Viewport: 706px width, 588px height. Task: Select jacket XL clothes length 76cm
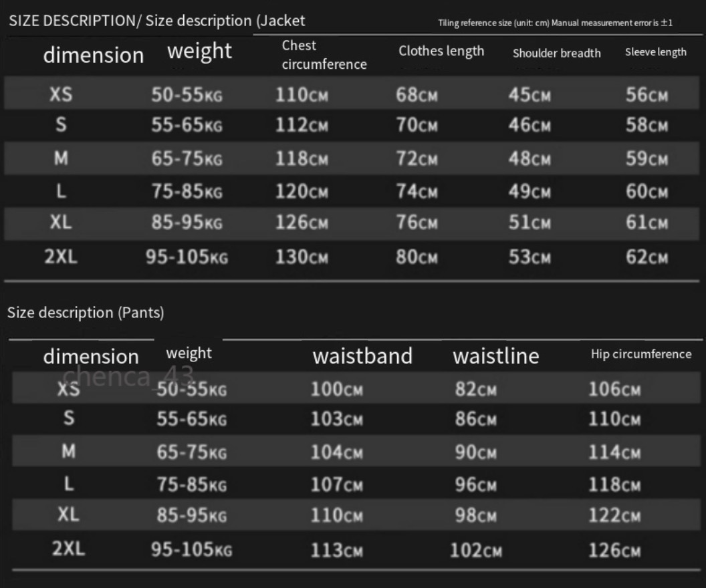pos(417,223)
